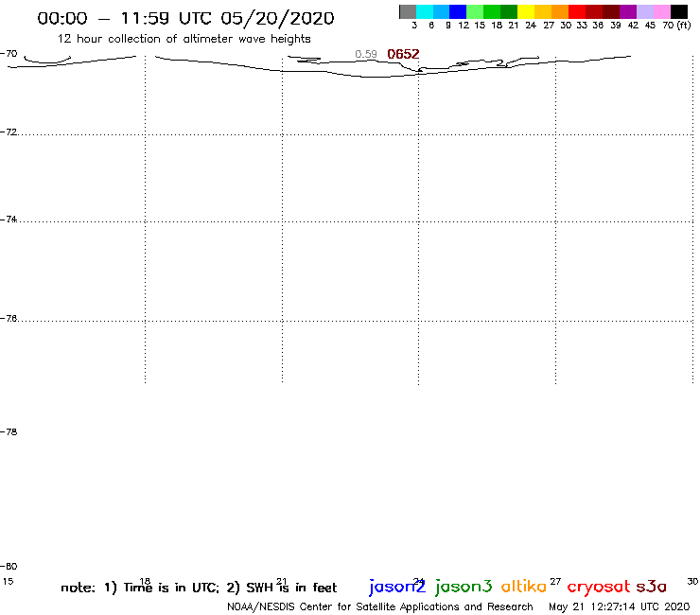The image size is (700, 615).
Task: Click the '-74' latitude label
Action: click(x=9, y=219)
